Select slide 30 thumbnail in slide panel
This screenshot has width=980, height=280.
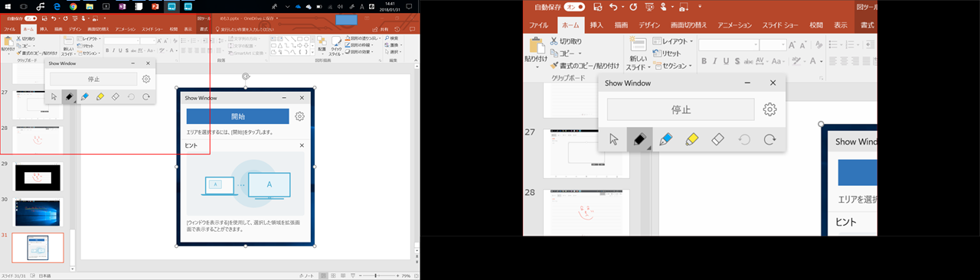38,212
